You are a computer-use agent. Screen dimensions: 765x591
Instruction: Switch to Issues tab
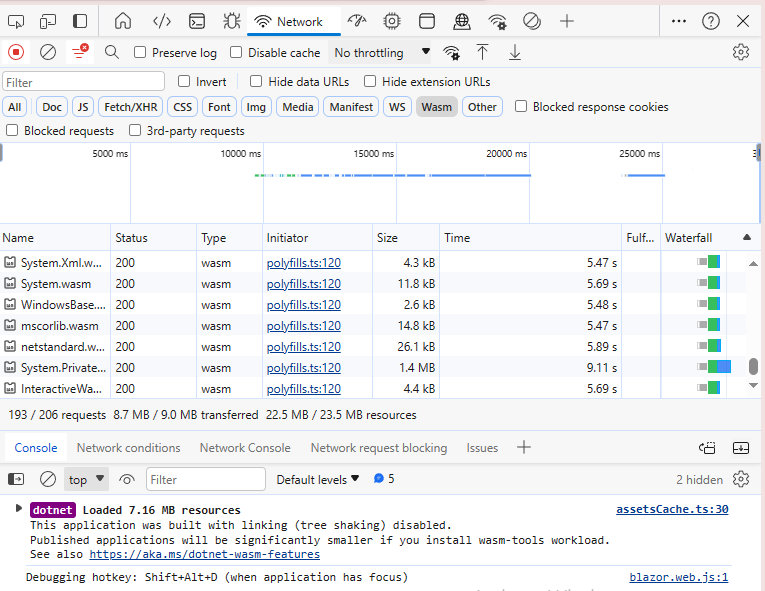482,448
